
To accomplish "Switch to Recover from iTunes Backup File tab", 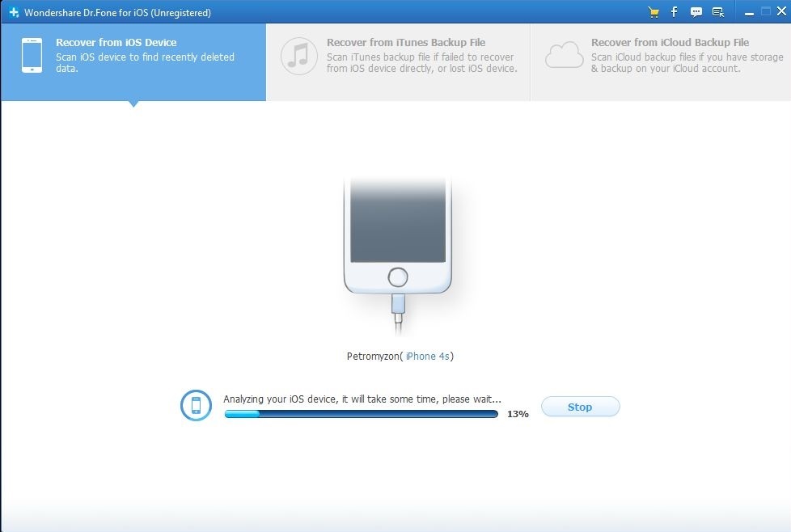I will click(x=398, y=62).
